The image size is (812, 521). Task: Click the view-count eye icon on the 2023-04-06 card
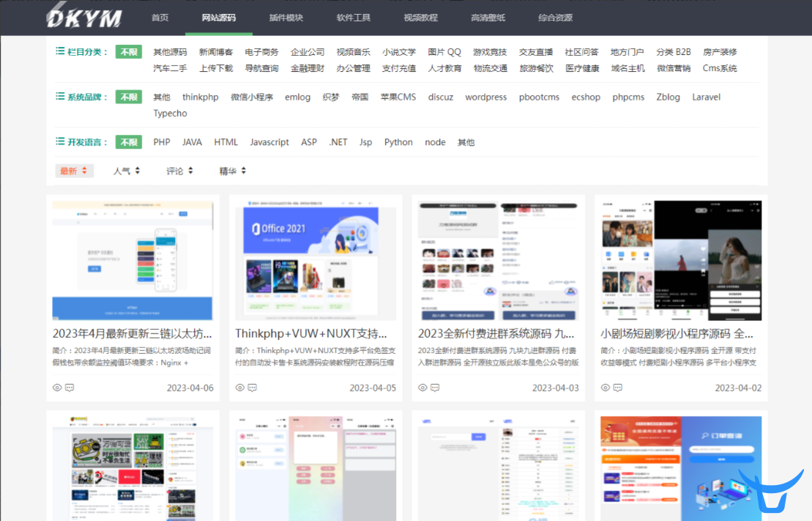57,388
